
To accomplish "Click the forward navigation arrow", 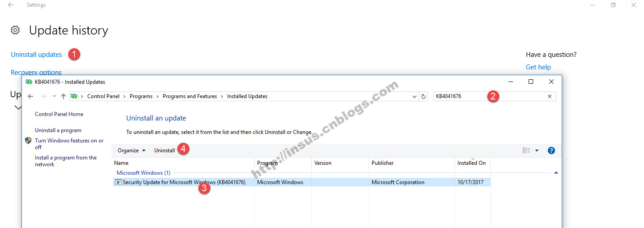I will tap(43, 96).
